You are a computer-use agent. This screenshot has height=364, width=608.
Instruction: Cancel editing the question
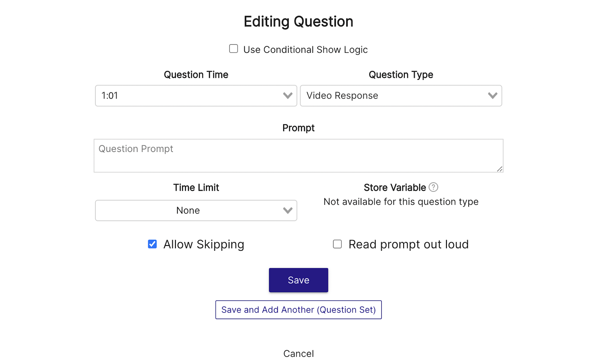pyautogui.click(x=298, y=354)
